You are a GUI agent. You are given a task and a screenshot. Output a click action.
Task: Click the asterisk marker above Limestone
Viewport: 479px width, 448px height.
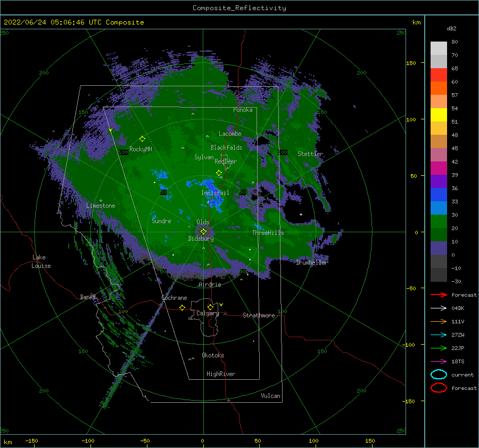click(x=101, y=201)
